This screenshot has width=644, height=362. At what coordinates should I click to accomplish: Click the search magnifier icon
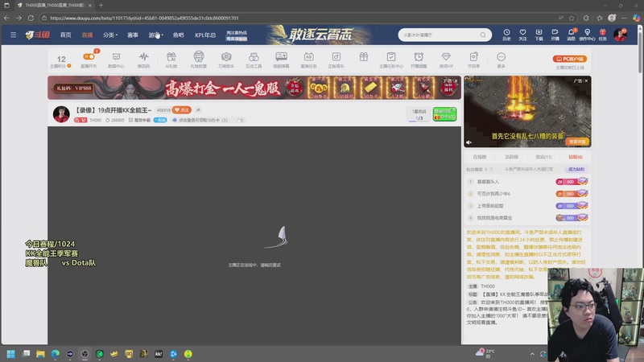[x=483, y=35]
